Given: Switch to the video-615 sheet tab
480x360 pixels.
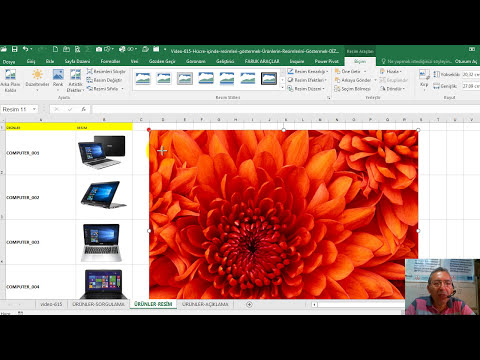Looking at the screenshot, I should coord(51,304).
